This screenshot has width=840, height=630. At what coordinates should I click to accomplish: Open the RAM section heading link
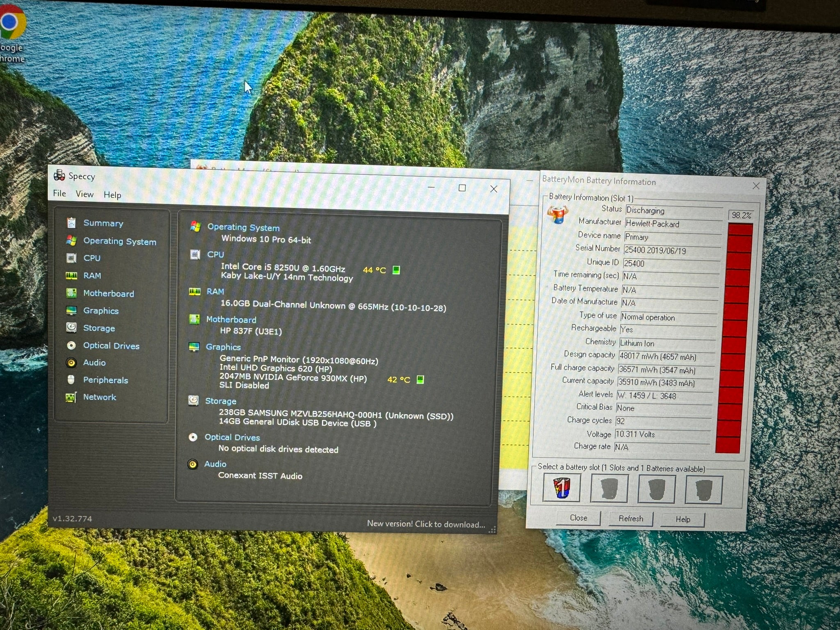215,292
